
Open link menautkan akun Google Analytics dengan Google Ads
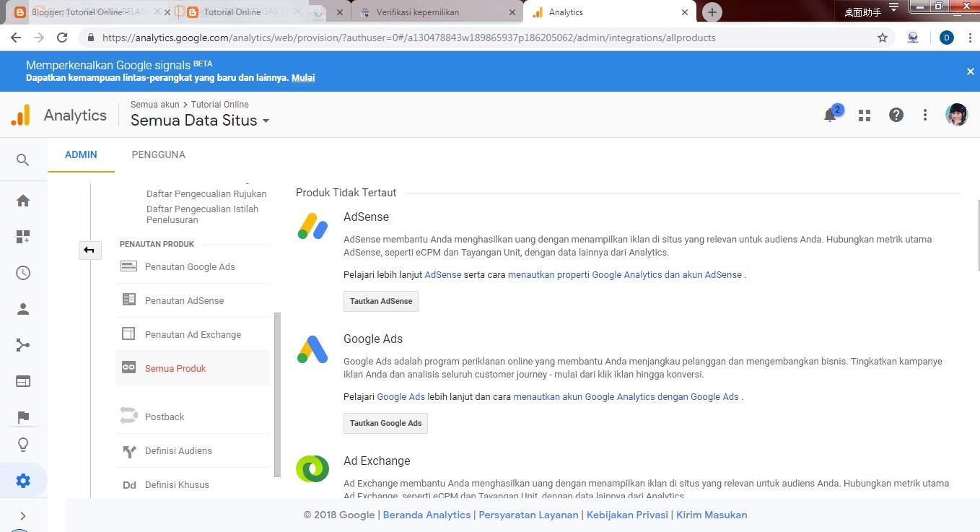[626, 396]
